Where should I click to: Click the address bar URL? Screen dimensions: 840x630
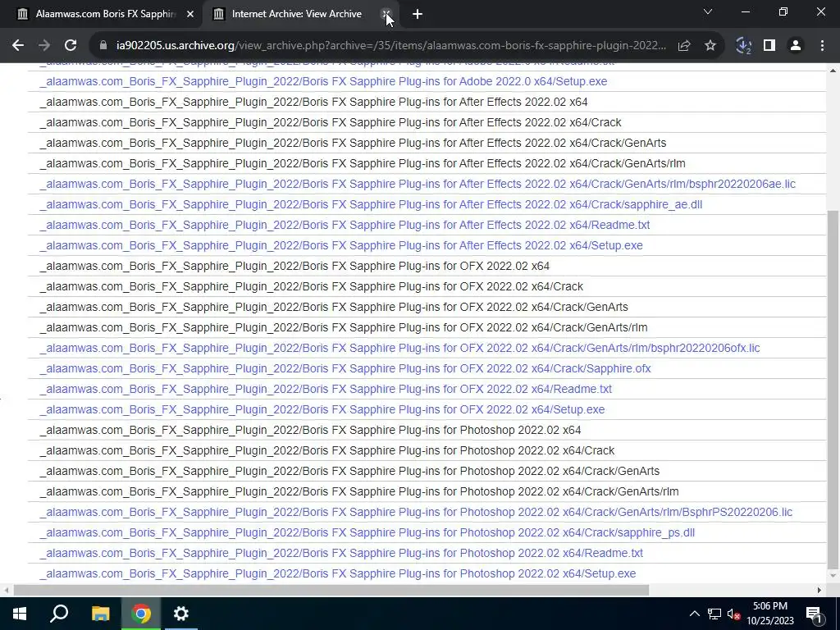coord(391,46)
